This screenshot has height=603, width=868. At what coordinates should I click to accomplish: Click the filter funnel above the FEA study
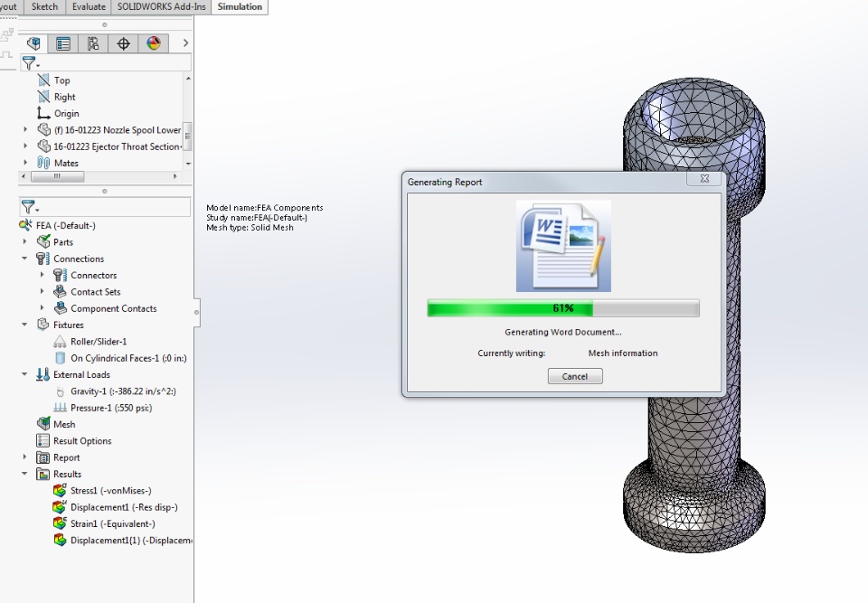29,207
